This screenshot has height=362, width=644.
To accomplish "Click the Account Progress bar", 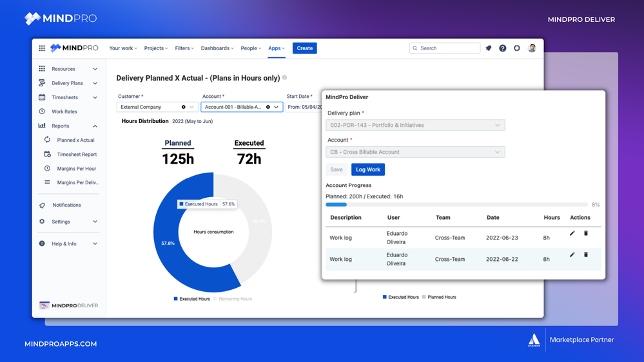I will coord(456,204).
